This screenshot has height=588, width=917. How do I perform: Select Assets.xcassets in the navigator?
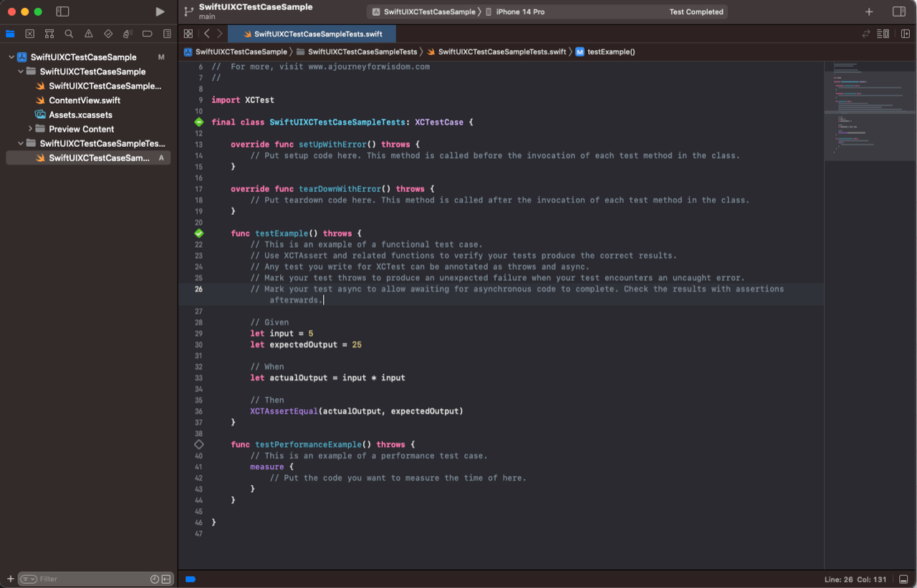[80, 115]
